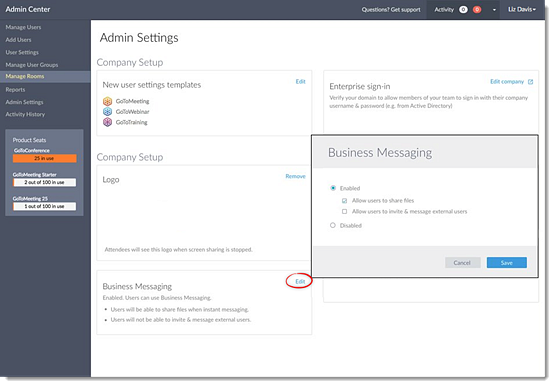
Task: Click the orange GoToConference seats bar
Action: (x=45, y=158)
